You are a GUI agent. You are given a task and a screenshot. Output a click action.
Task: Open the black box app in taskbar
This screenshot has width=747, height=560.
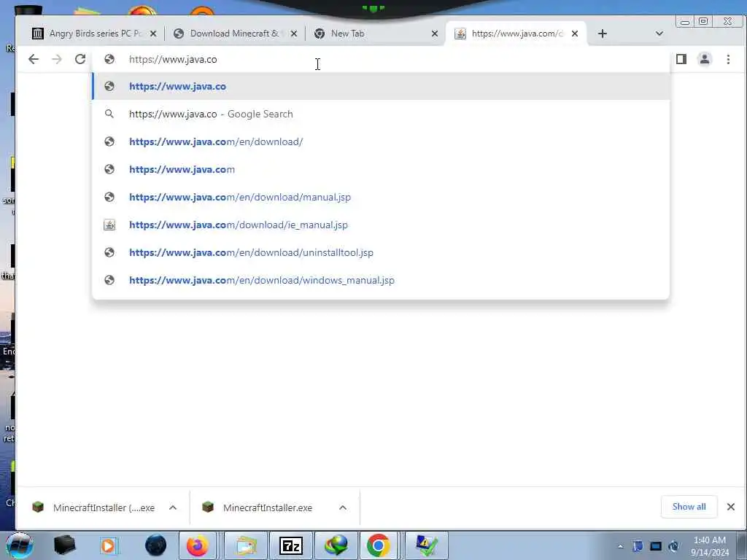[x=65, y=545]
